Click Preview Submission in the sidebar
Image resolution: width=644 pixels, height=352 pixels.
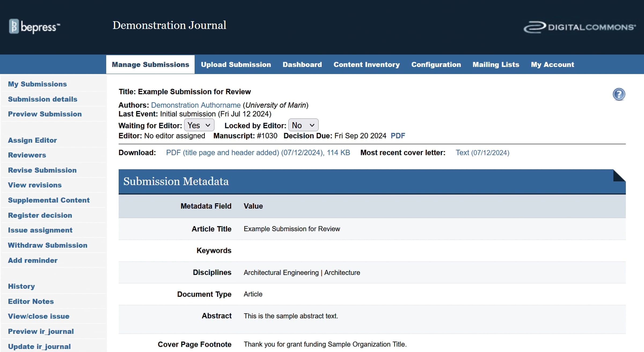pos(45,114)
